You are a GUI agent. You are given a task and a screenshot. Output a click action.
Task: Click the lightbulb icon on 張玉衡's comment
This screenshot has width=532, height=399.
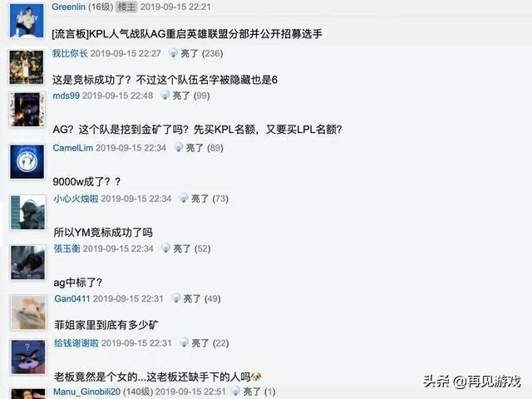tap(165, 248)
